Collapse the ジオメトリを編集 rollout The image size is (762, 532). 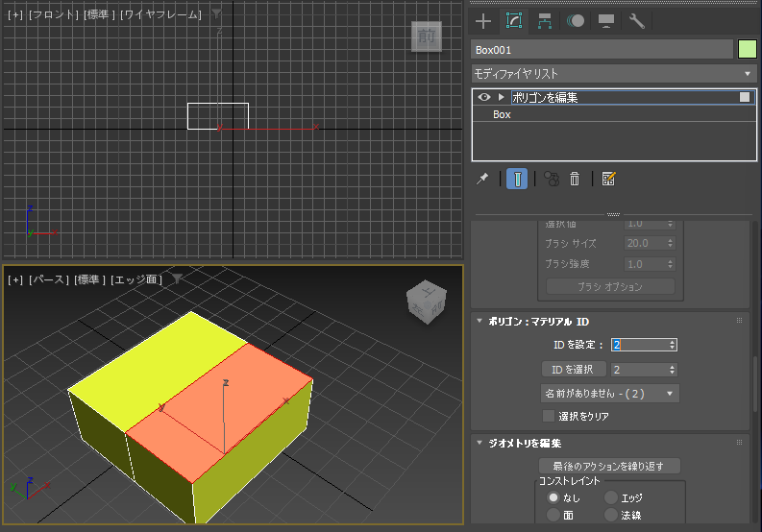click(x=479, y=443)
